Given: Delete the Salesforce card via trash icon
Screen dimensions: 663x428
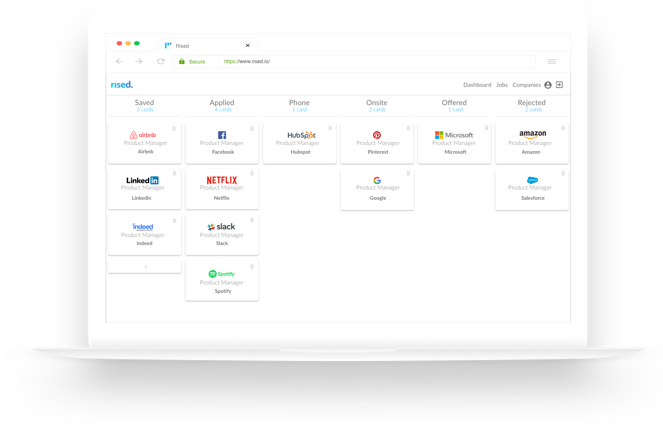Looking at the screenshot, I should [x=563, y=173].
